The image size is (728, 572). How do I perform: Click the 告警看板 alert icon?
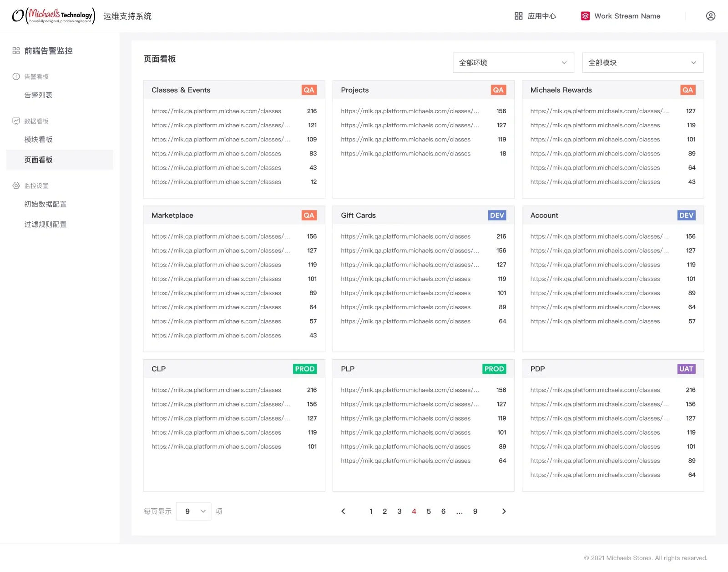(x=16, y=76)
